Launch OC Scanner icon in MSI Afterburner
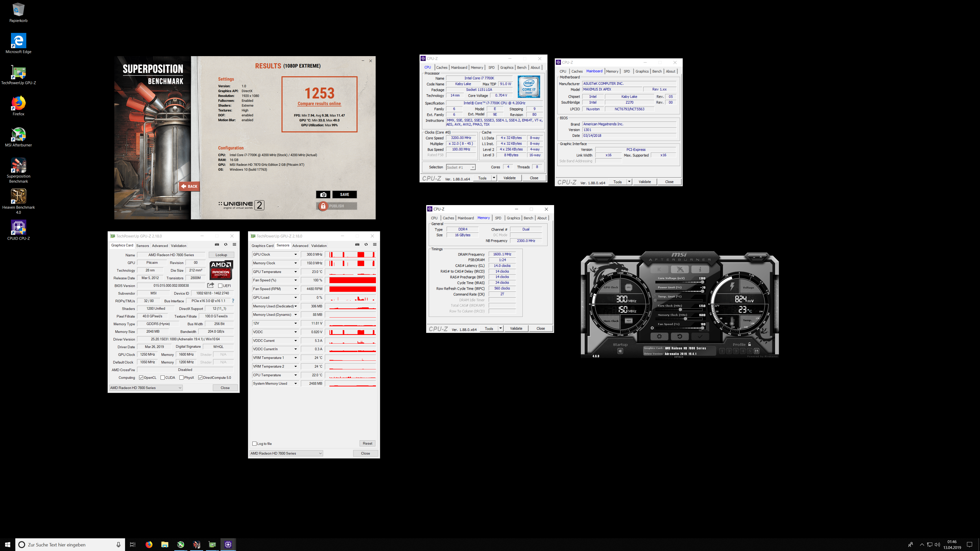The width and height of the screenshot is (980, 551). [x=680, y=270]
